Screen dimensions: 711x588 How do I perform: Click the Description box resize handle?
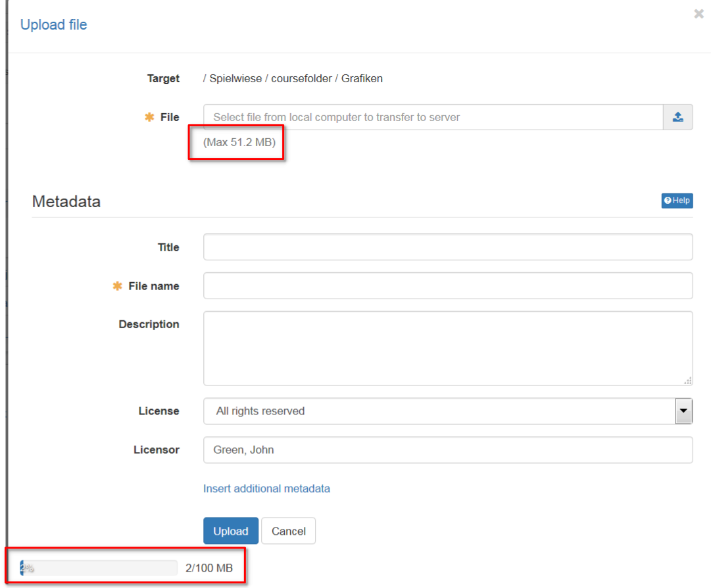[x=688, y=381]
